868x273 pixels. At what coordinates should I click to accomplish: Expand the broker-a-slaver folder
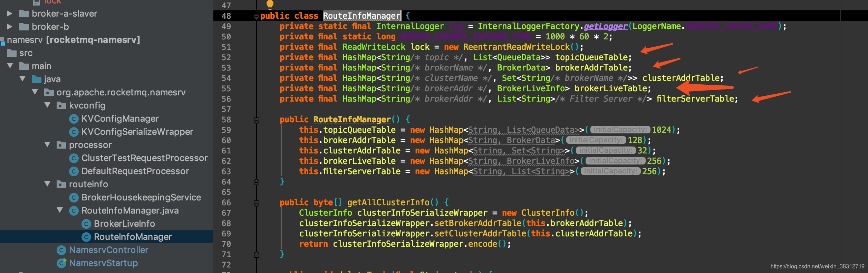pyautogui.click(x=10, y=13)
